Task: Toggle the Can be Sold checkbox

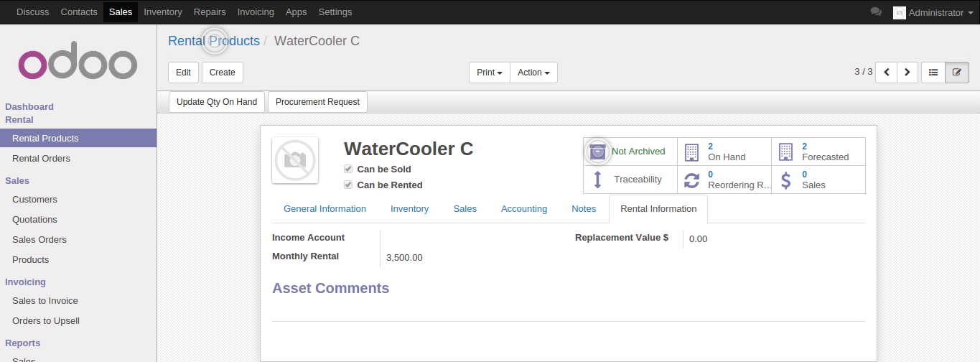Action: pyautogui.click(x=348, y=170)
